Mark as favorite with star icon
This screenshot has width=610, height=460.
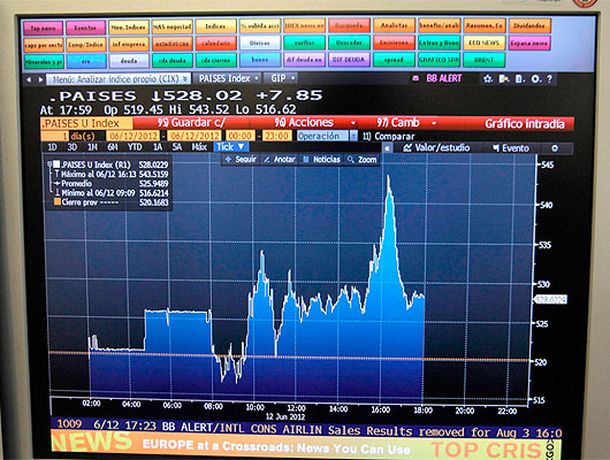click(488, 79)
